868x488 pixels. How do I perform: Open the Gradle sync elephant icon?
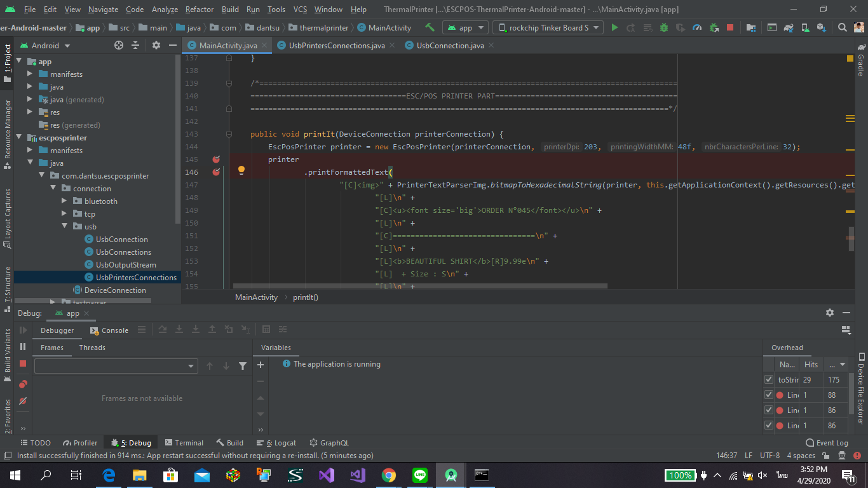pos(789,27)
